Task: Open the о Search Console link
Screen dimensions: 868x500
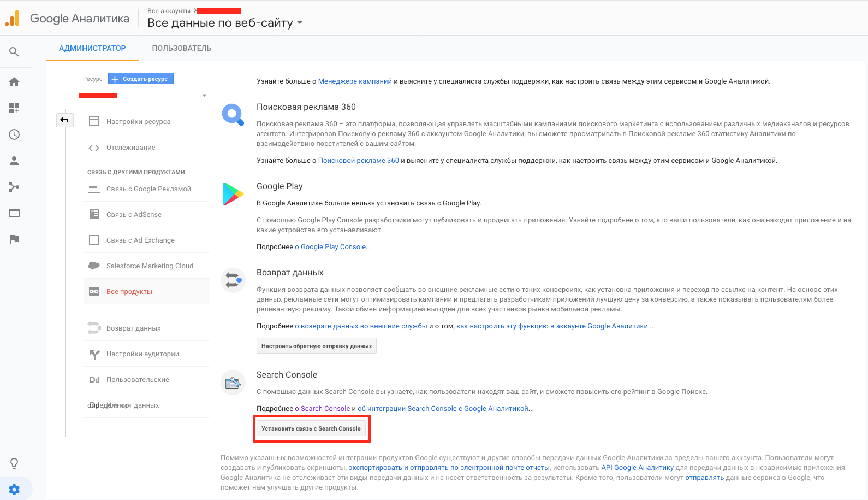Action: (x=323, y=409)
